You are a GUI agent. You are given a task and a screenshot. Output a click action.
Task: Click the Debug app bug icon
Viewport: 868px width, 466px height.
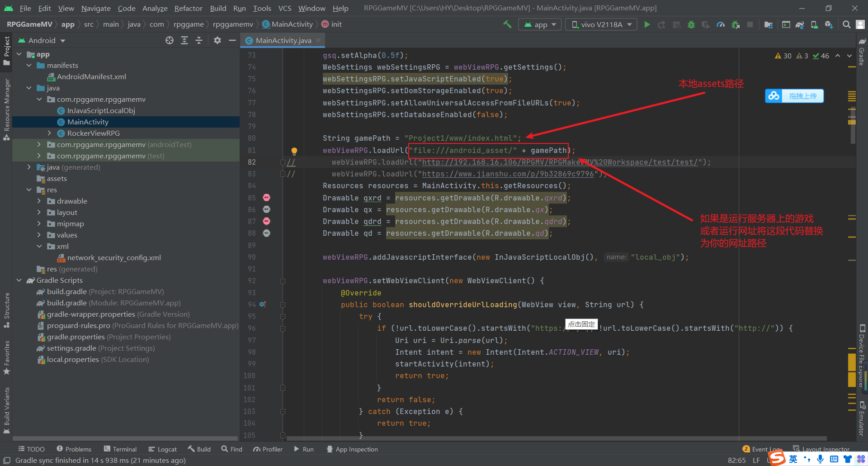[691, 24]
